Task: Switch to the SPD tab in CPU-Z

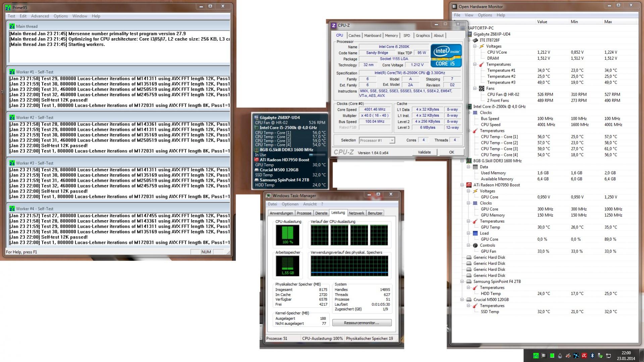Action: 407,36
